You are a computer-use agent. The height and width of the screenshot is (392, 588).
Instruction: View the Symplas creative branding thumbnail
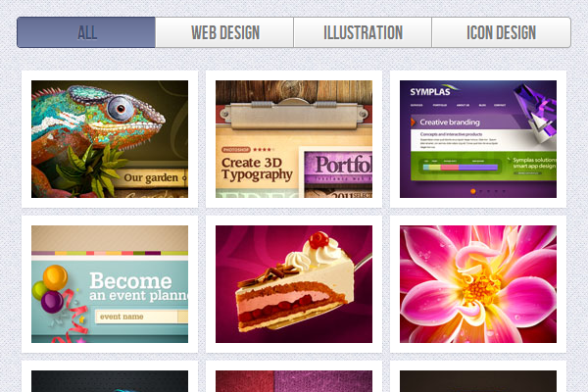click(x=478, y=139)
